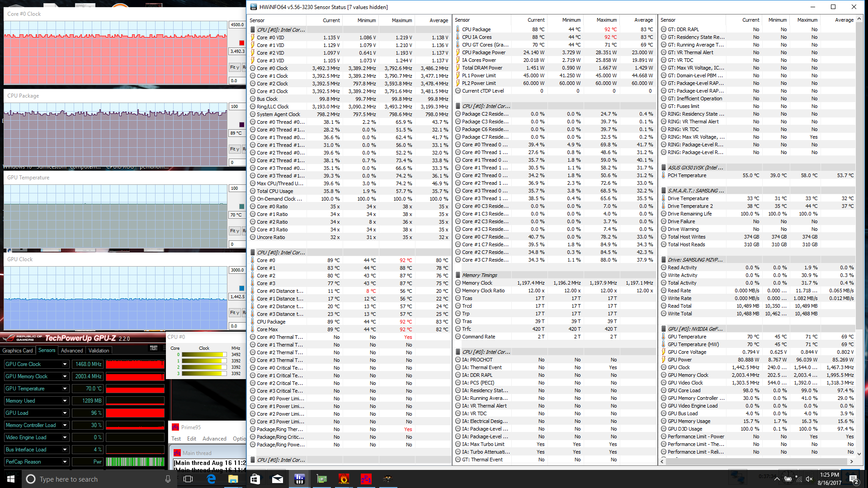Click Fit y on GPU Temperature graph
The height and width of the screenshot is (488, 868).
point(235,231)
